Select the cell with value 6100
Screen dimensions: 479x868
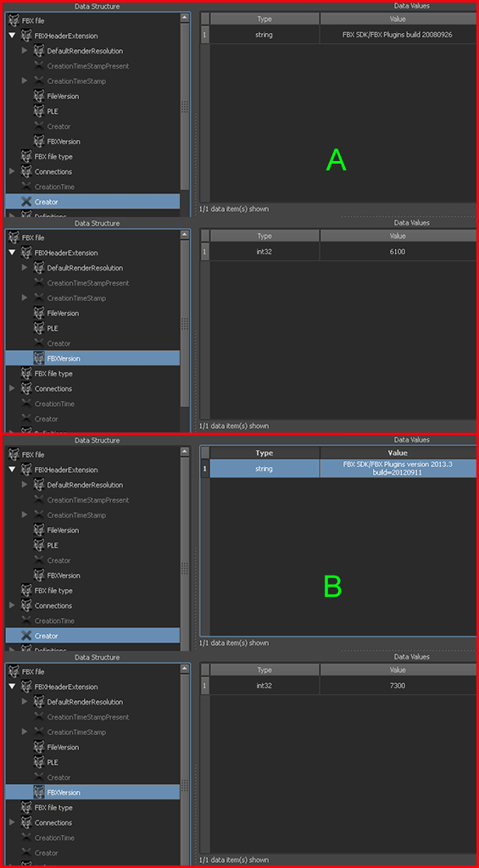pyautogui.click(x=398, y=251)
